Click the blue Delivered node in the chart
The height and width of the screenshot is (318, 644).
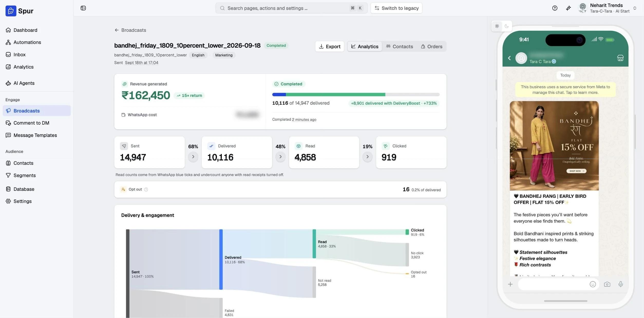[x=221, y=260]
